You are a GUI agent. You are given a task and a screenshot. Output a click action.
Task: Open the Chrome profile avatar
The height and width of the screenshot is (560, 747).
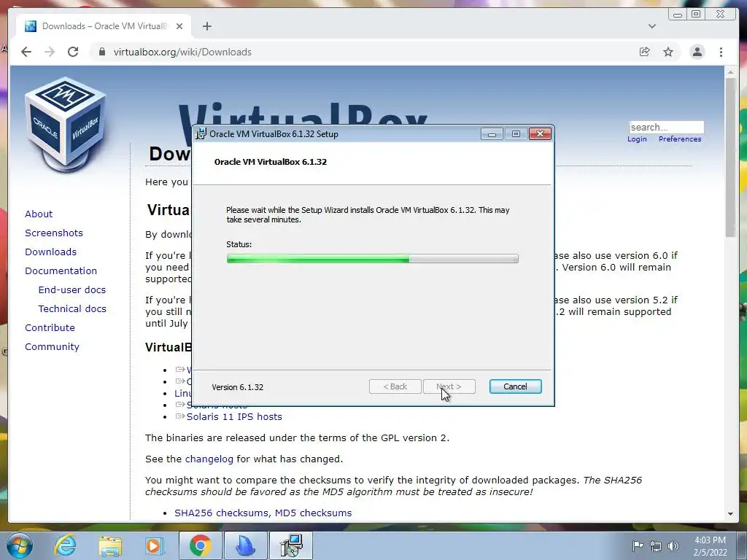pyautogui.click(x=697, y=52)
